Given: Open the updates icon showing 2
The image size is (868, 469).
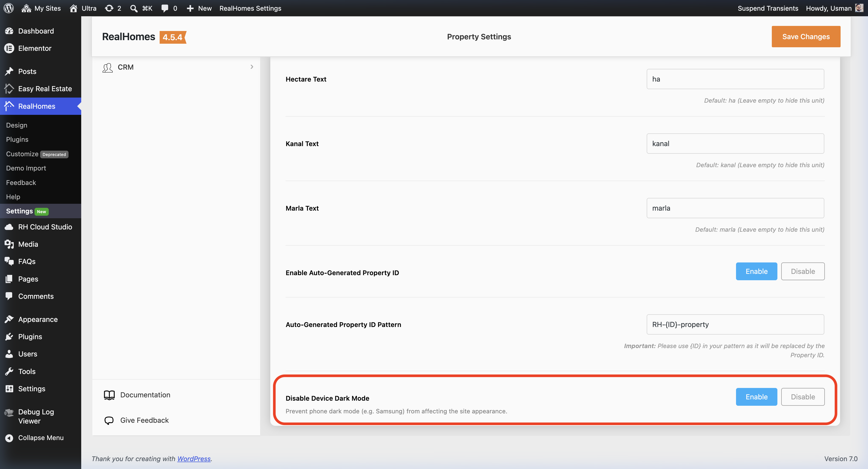Looking at the screenshot, I should tap(109, 8).
